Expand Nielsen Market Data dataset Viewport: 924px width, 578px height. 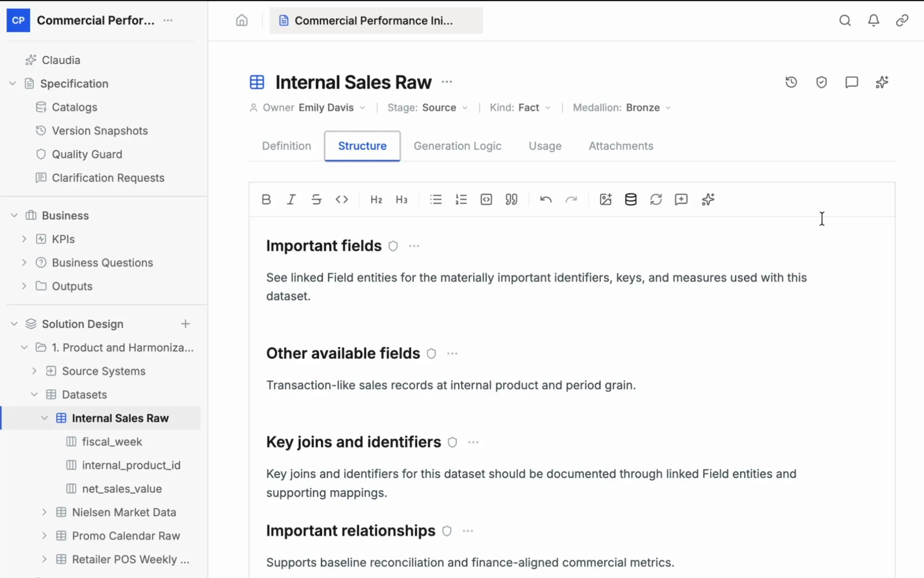(x=44, y=512)
